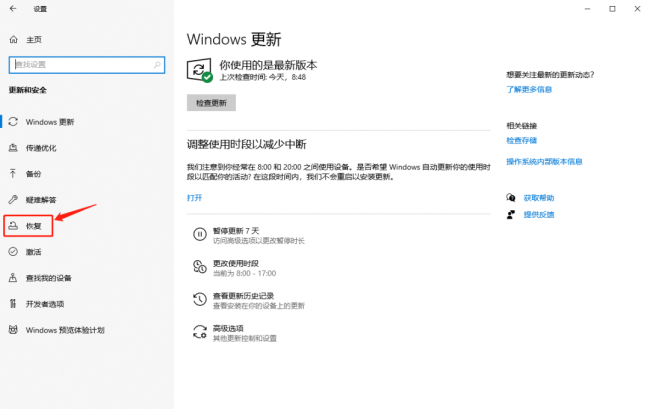650x409 pixels.
Task: Open the 疑难解答 page
Action: (x=41, y=200)
